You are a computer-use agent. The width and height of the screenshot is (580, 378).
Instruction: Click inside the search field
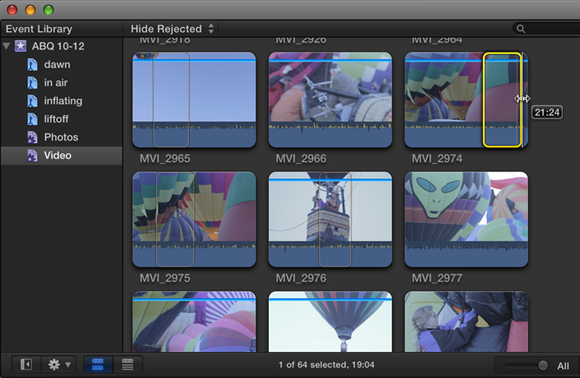[x=546, y=29]
